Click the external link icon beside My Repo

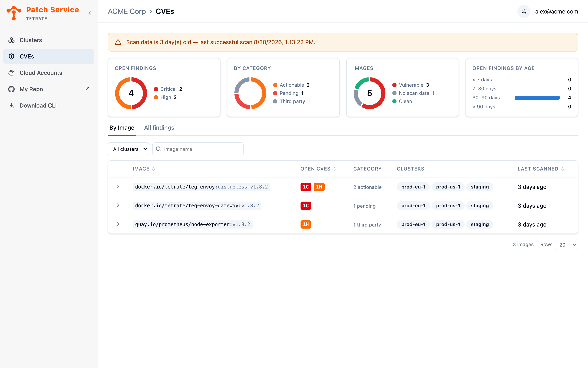87,89
